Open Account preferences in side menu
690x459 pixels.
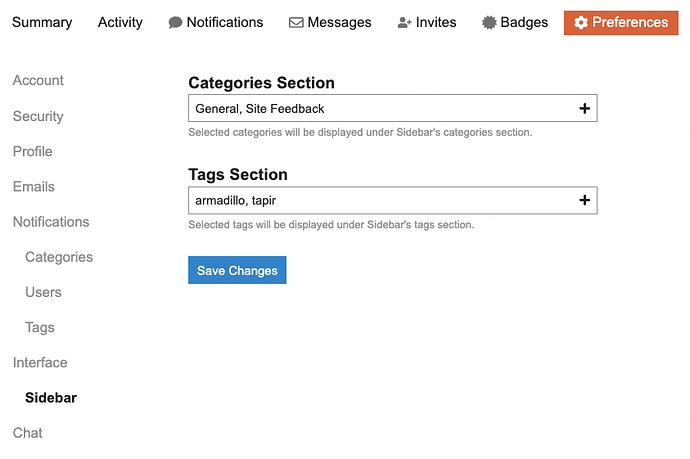point(38,80)
